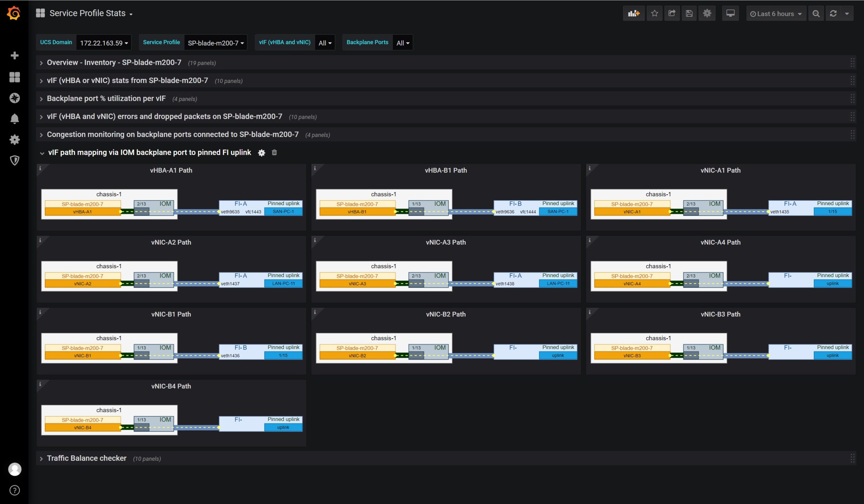
Task: Open the view mode TV icon
Action: coord(731,13)
